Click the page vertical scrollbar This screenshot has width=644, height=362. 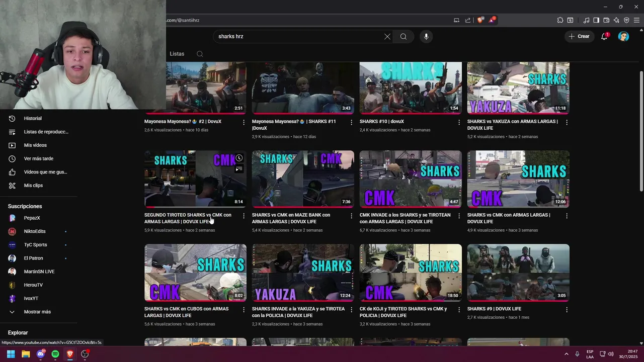point(641,131)
